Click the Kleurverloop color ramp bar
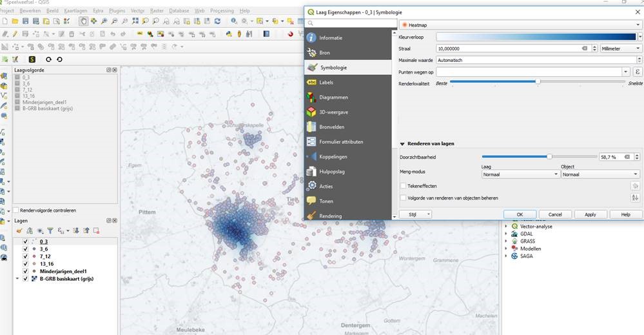This screenshot has height=335, width=644. tap(536, 37)
